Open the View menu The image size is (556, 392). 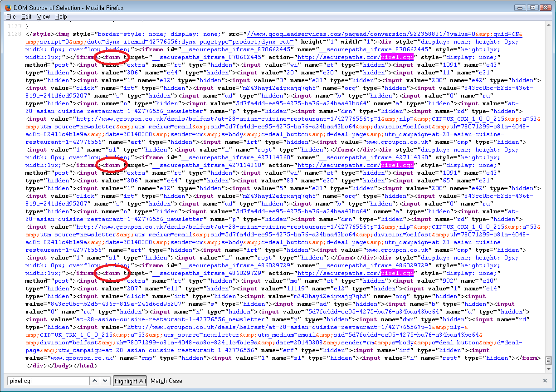[x=44, y=16]
